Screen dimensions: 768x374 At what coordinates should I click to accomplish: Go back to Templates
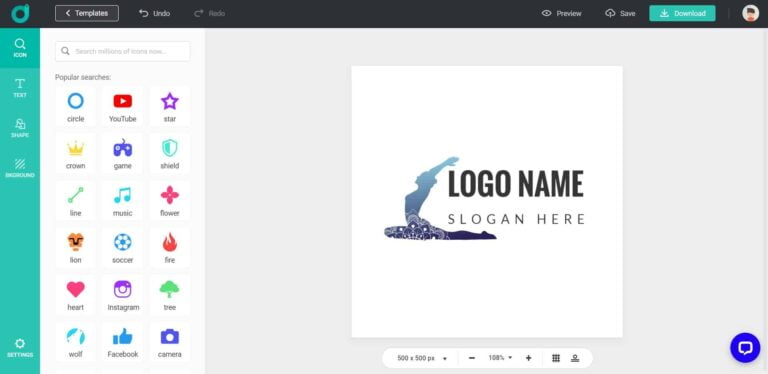click(87, 13)
